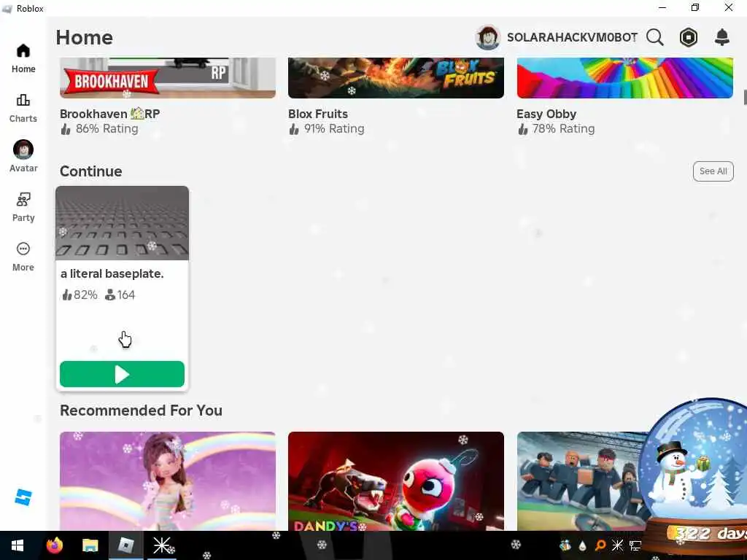Image resolution: width=747 pixels, height=560 pixels.
Task: Open the More menu in sidebar
Action: 23,257
